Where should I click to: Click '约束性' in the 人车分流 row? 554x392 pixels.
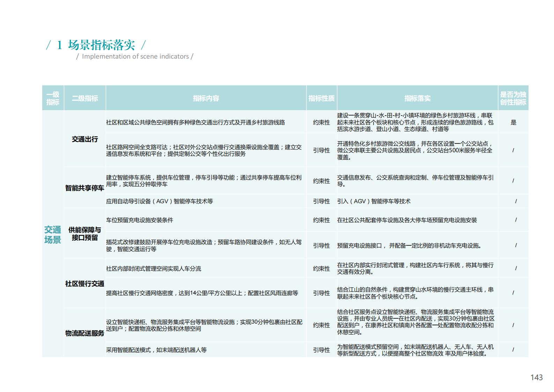click(x=322, y=269)
